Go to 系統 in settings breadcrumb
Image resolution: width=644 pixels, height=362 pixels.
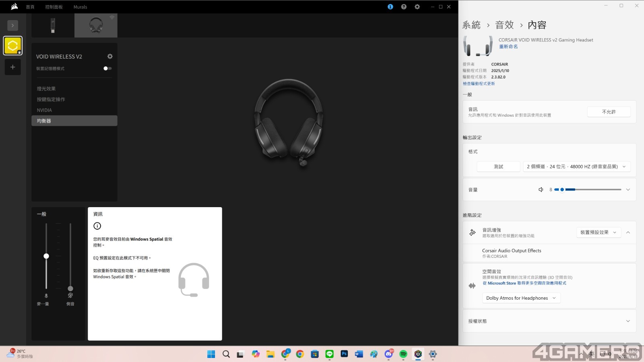(x=471, y=25)
